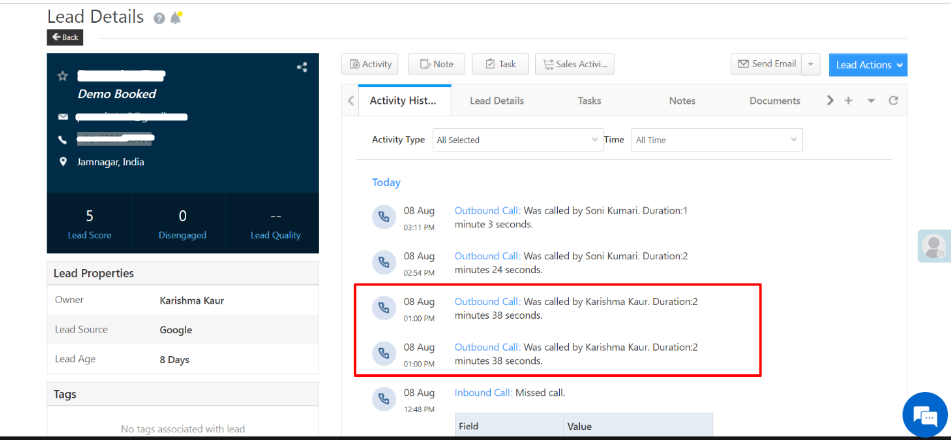This screenshot has height=440, width=951.
Task: Click the location pin icon near Jamnagar
Action: [x=62, y=162]
